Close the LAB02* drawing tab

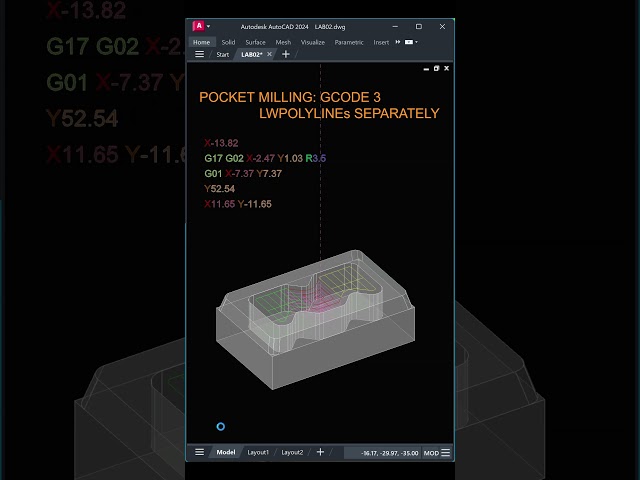click(x=269, y=54)
